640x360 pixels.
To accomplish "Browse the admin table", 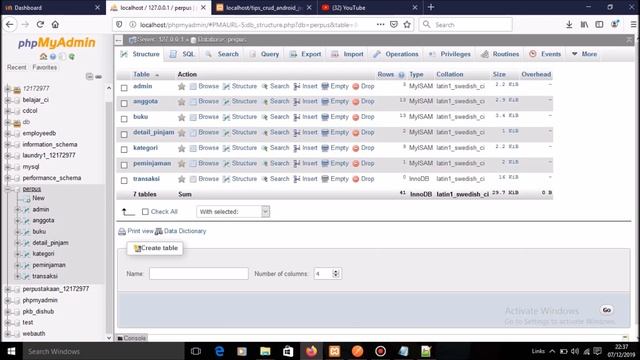I will point(204,86).
